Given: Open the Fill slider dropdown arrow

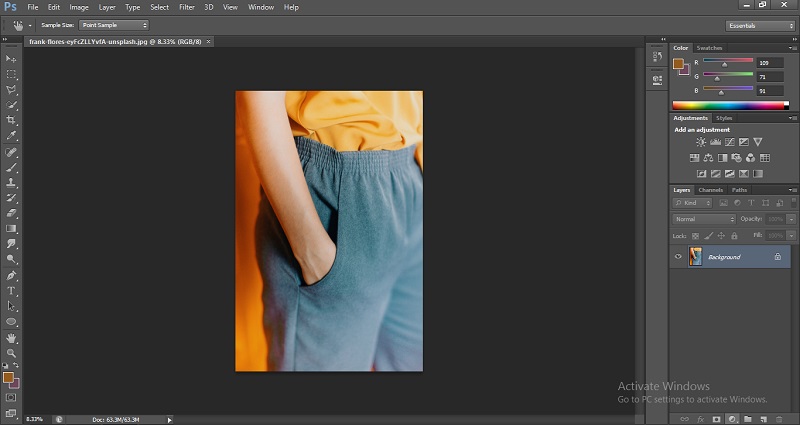Looking at the screenshot, I should 791,236.
